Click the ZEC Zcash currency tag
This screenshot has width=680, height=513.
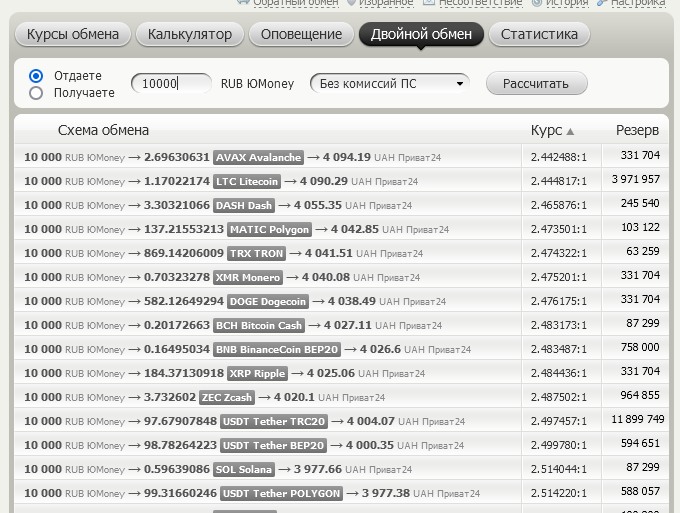[x=227, y=397]
